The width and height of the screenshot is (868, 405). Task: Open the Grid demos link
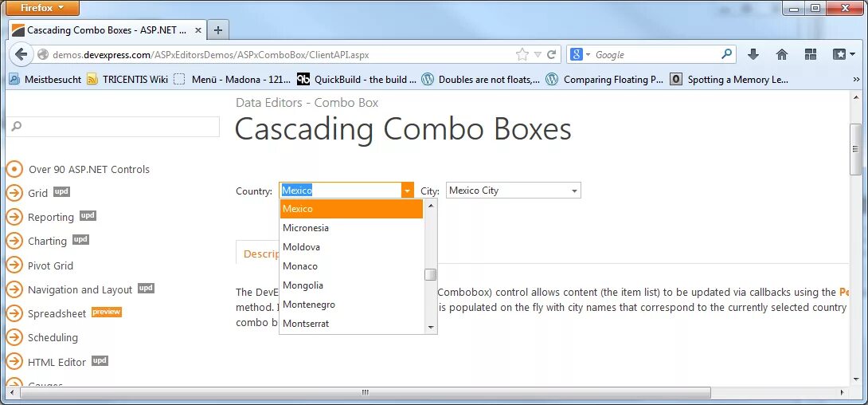37,194
